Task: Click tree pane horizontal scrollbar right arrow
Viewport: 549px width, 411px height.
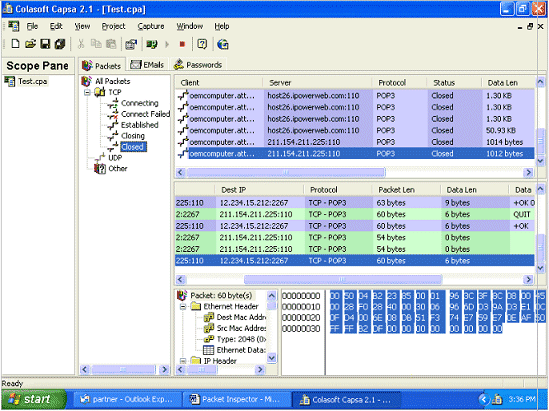Action: [x=164, y=370]
